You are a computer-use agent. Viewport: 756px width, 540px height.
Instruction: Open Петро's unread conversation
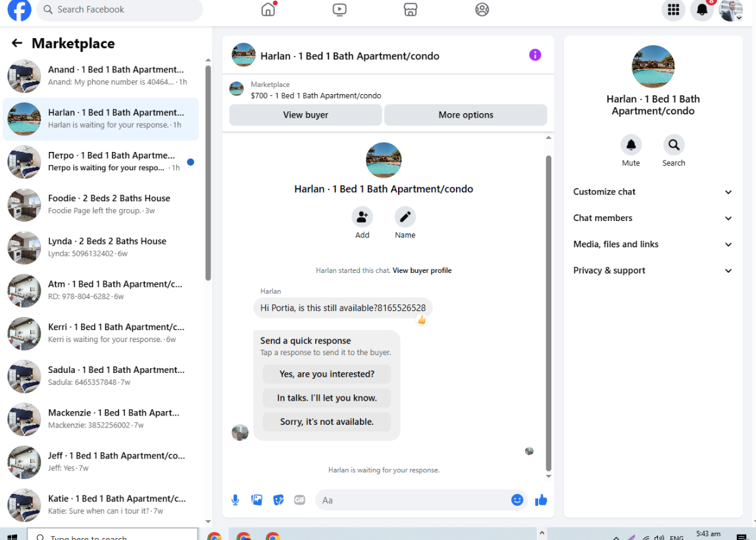tap(101, 162)
